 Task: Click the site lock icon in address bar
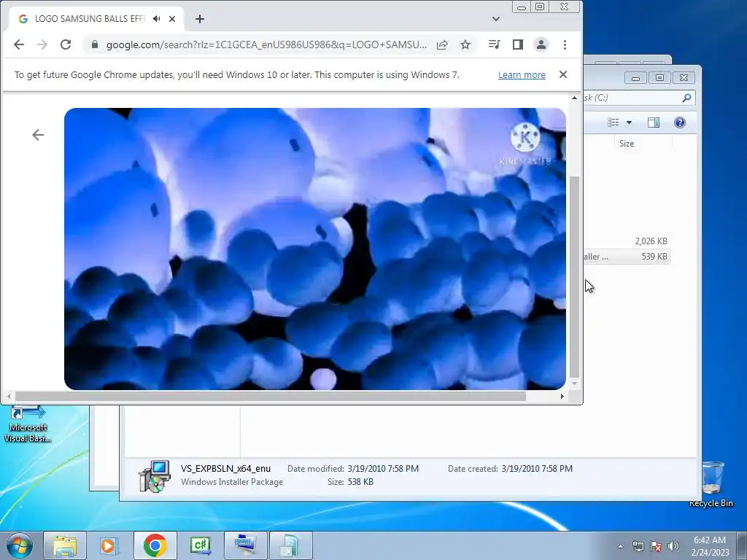pyautogui.click(x=95, y=44)
